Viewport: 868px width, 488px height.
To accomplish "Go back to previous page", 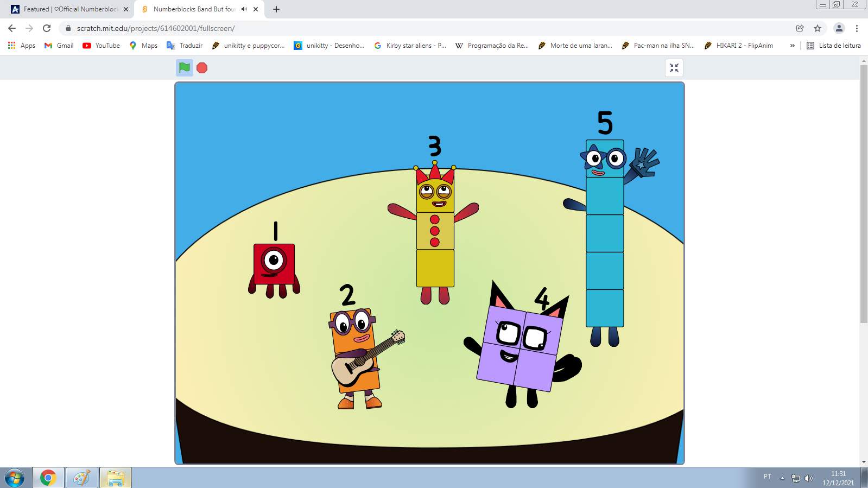I will click(12, 28).
